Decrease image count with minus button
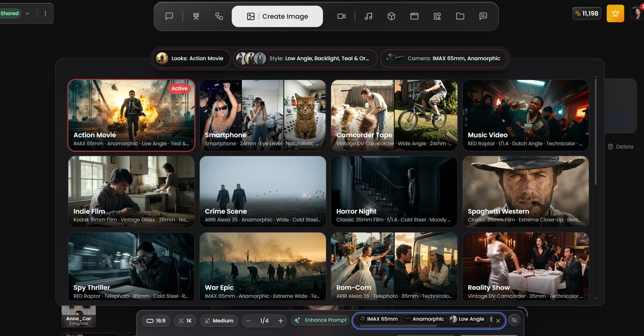Image resolution: width=644 pixels, height=336 pixels. tap(248, 320)
